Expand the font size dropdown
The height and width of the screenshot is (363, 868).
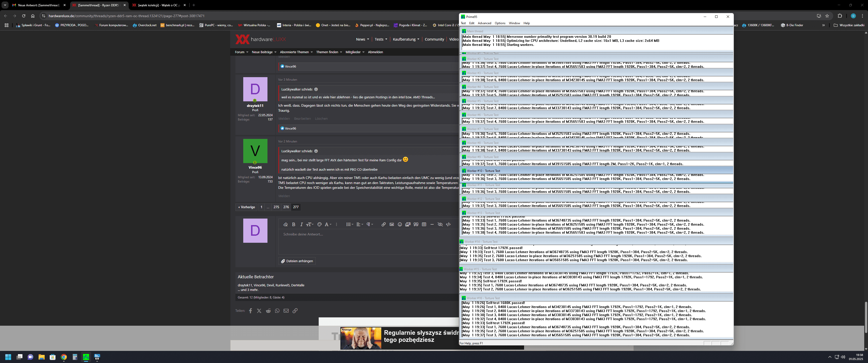pyautogui.click(x=310, y=225)
